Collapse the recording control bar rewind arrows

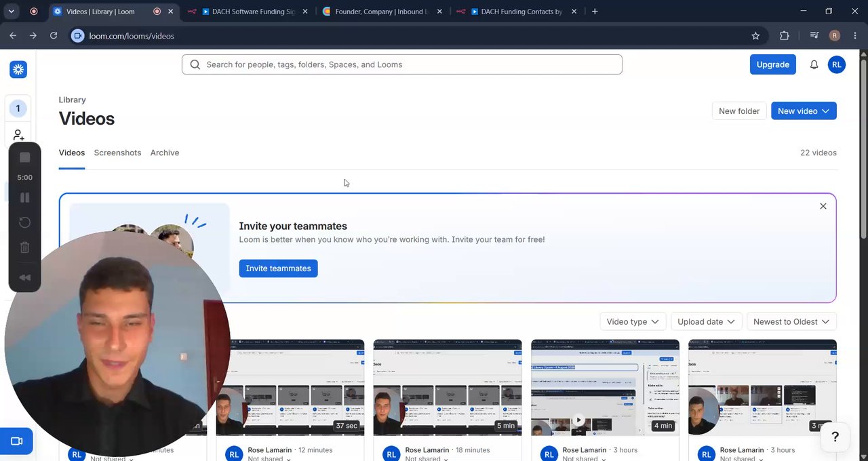pos(24,277)
